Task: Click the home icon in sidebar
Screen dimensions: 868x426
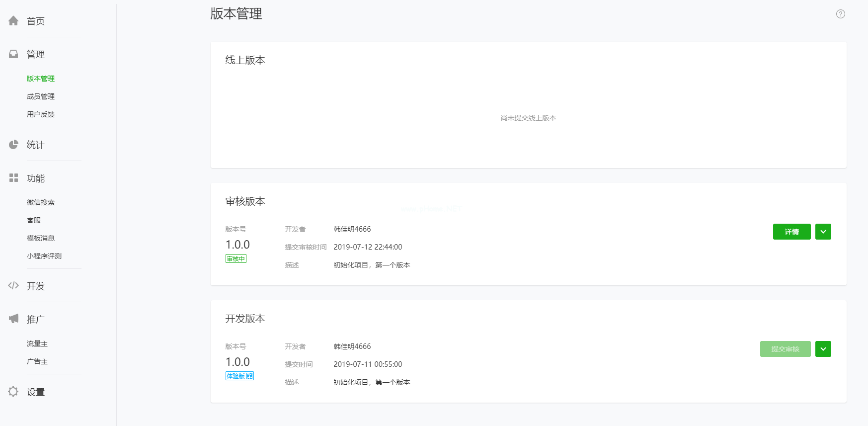Action: point(13,21)
